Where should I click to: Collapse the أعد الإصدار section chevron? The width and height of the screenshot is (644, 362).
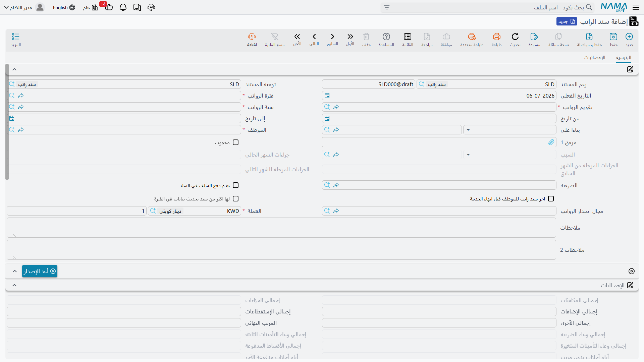(15, 271)
